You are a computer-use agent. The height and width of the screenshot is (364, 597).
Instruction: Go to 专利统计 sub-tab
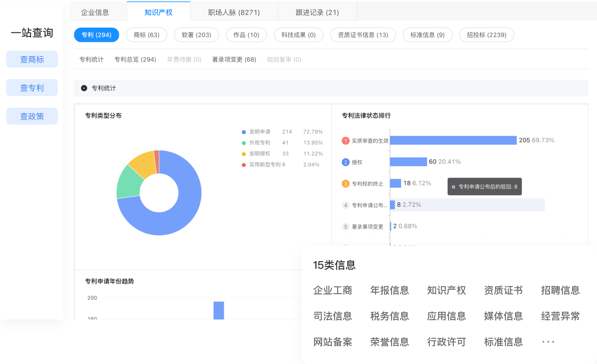pos(92,59)
